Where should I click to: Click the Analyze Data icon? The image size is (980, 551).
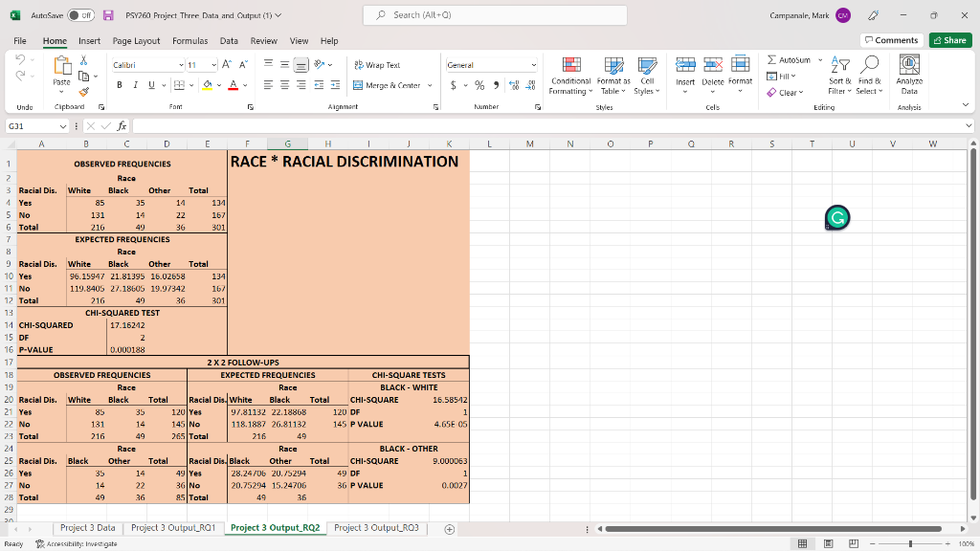click(908, 65)
